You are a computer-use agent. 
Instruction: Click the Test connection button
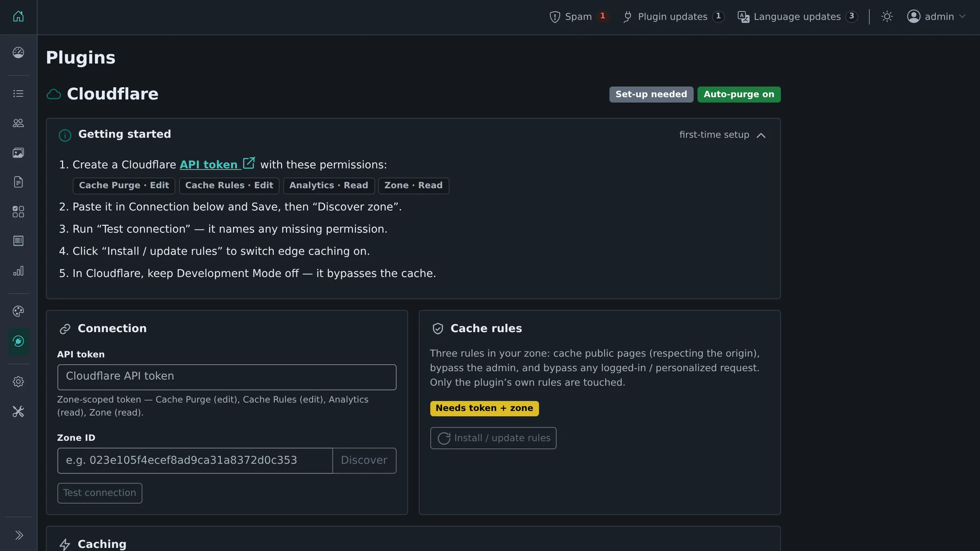click(100, 493)
